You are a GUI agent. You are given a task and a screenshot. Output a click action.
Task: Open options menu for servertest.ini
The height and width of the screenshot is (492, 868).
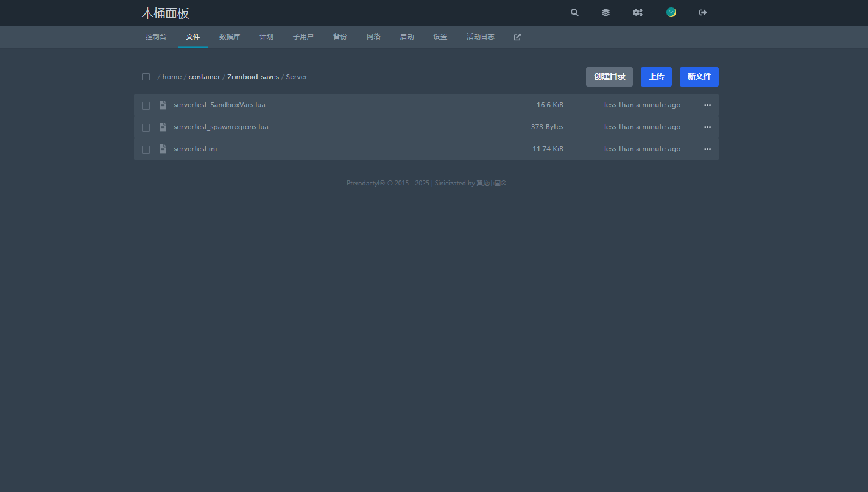707,149
